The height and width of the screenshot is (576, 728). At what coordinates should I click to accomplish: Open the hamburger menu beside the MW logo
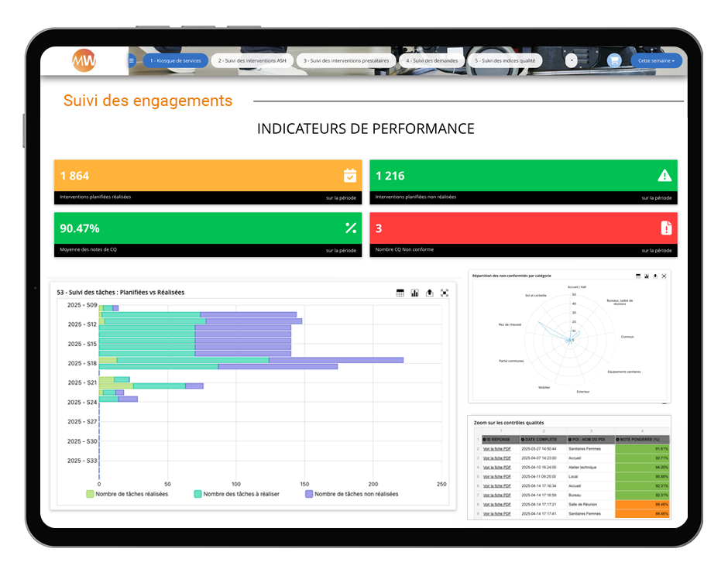click(x=131, y=60)
